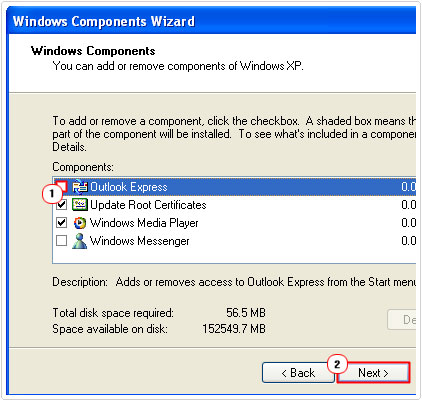This screenshot has width=422, height=401.
Task: Toggle the Update Root Certificates checkbox
Action: point(62,205)
